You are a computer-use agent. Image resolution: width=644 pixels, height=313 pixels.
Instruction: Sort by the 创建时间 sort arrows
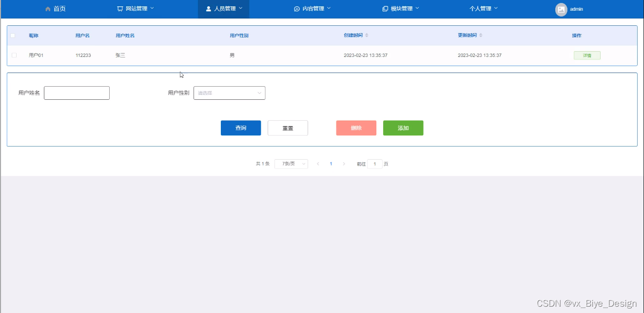(367, 36)
